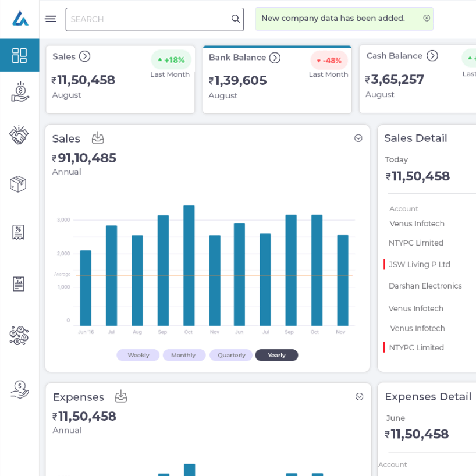
Task: Expand the Expenses card dropdown chevron
Action: click(x=360, y=397)
